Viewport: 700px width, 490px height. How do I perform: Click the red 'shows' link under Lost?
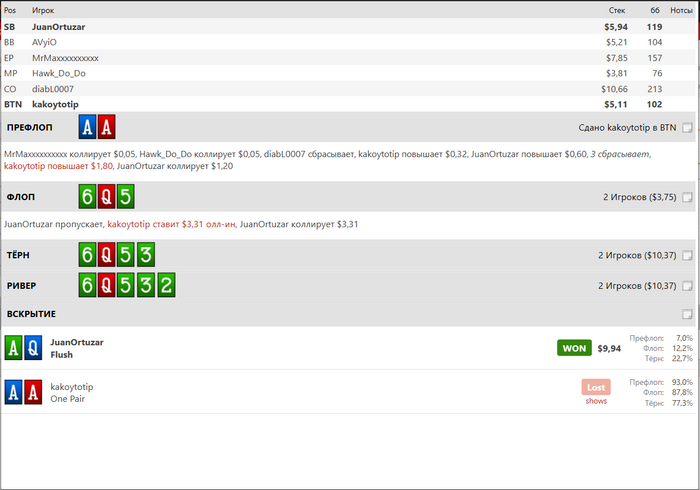(x=596, y=401)
